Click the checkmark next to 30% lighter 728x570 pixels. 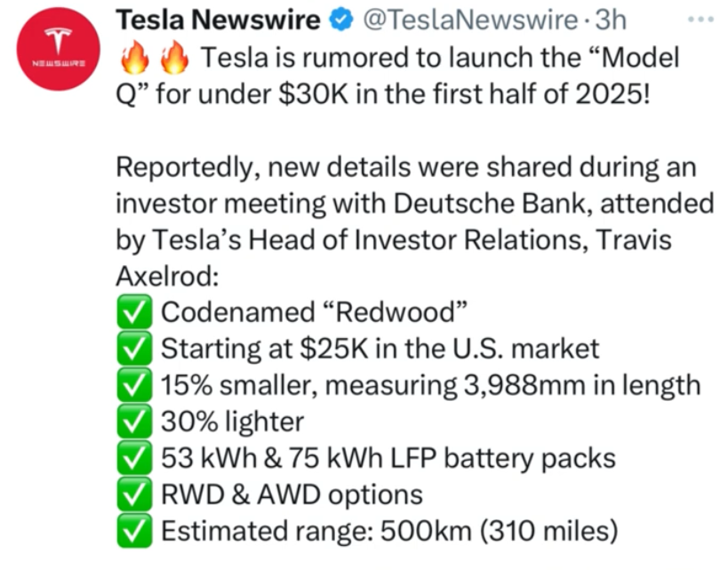134,421
